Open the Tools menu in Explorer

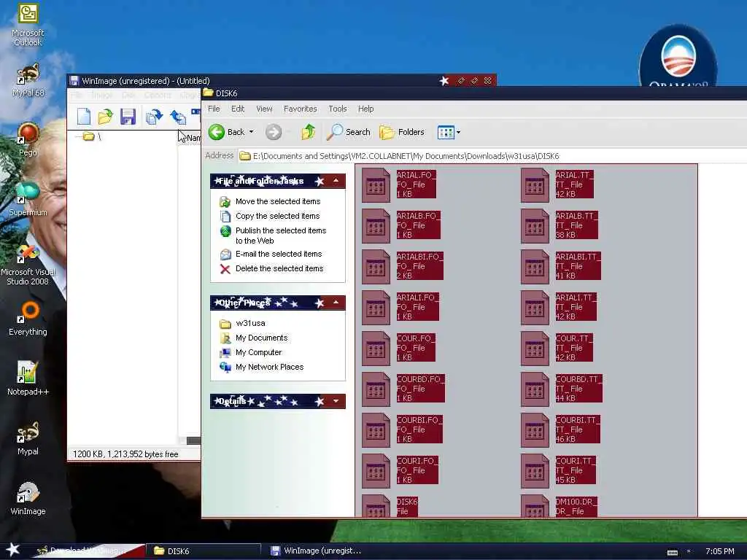pyautogui.click(x=338, y=109)
